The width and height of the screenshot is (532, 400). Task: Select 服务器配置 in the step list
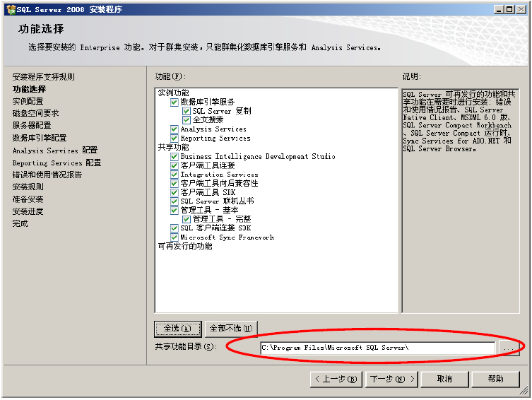32,125
